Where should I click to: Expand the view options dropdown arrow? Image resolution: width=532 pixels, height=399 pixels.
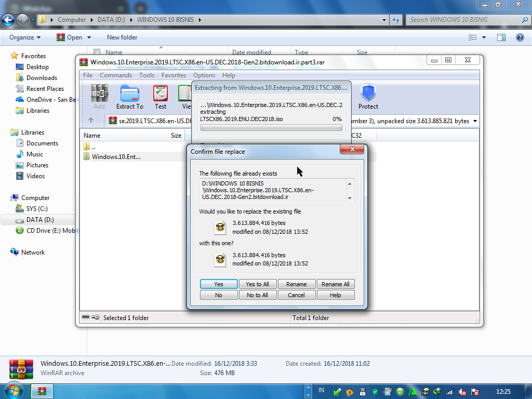[484, 37]
